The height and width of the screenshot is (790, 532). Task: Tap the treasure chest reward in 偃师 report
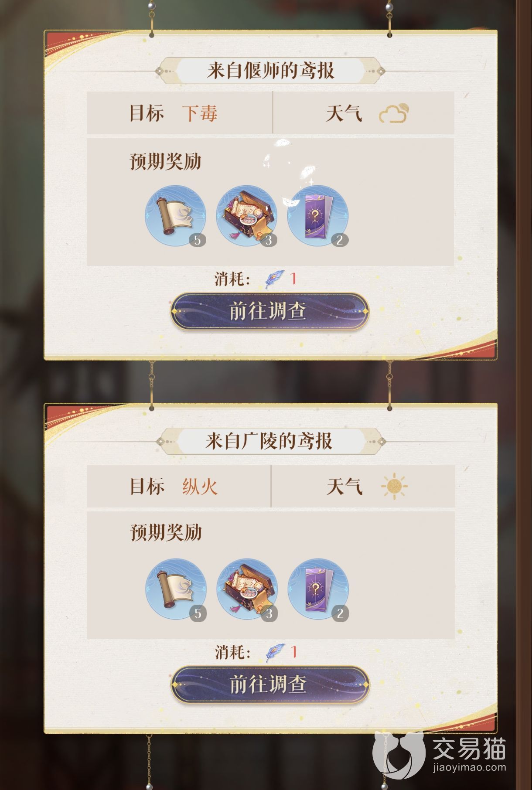tap(247, 216)
